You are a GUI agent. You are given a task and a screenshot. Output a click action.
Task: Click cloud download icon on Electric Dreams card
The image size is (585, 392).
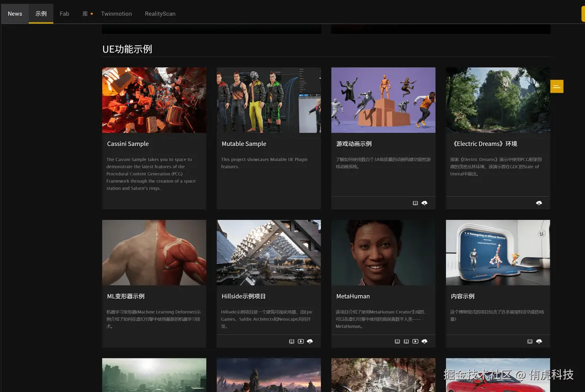pyautogui.click(x=539, y=203)
